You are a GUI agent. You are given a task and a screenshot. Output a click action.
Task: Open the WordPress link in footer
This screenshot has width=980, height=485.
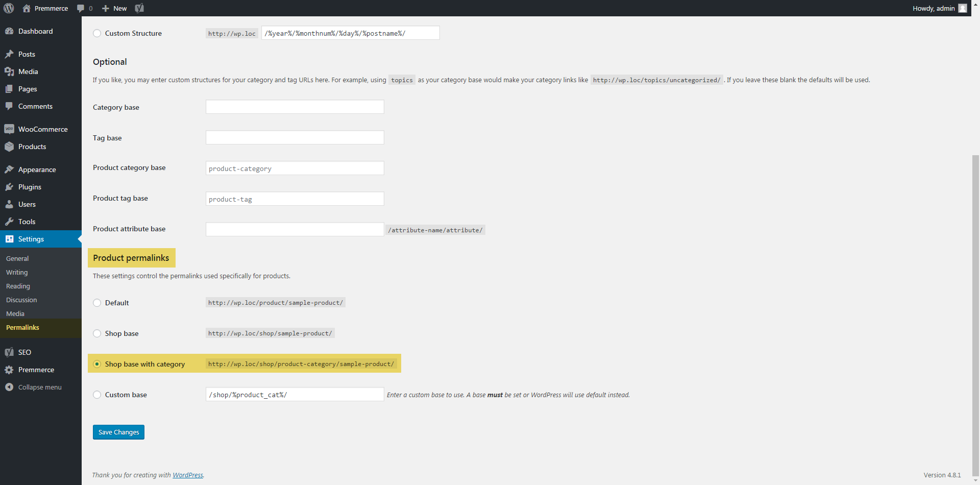(188, 475)
